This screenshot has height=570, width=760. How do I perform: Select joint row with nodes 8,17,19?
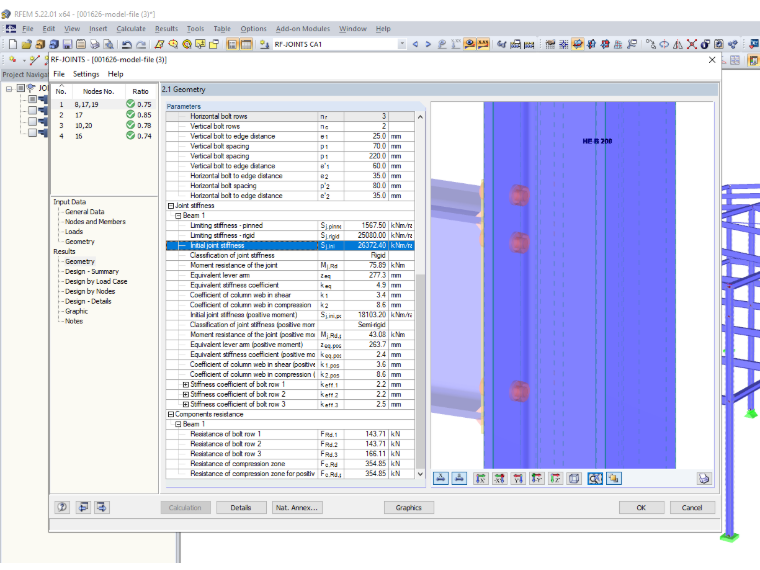click(x=104, y=104)
